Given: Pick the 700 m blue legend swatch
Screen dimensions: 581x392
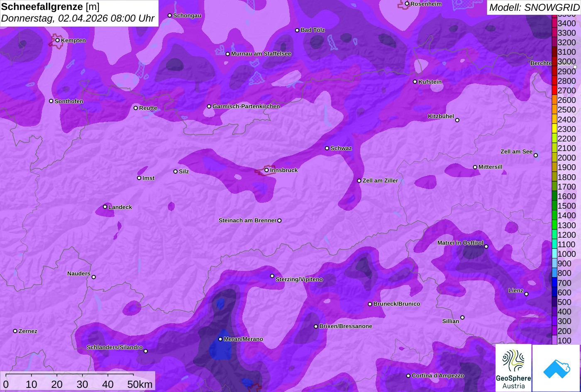Looking at the screenshot, I should tap(554, 283).
